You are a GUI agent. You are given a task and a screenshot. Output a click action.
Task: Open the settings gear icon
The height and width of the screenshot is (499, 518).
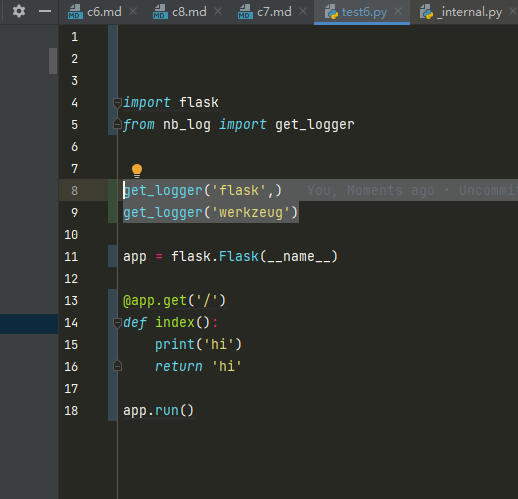tap(19, 11)
